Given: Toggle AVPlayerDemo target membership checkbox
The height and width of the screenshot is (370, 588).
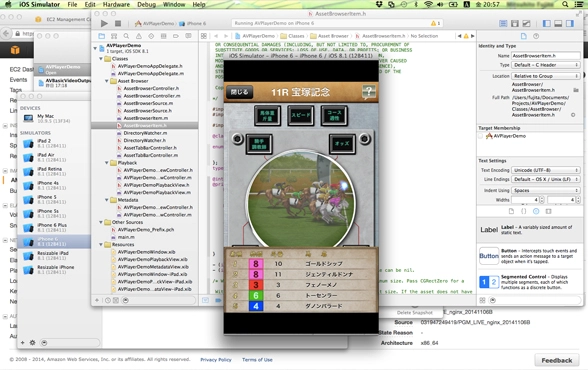Looking at the screenshot, I should point(481,136).
